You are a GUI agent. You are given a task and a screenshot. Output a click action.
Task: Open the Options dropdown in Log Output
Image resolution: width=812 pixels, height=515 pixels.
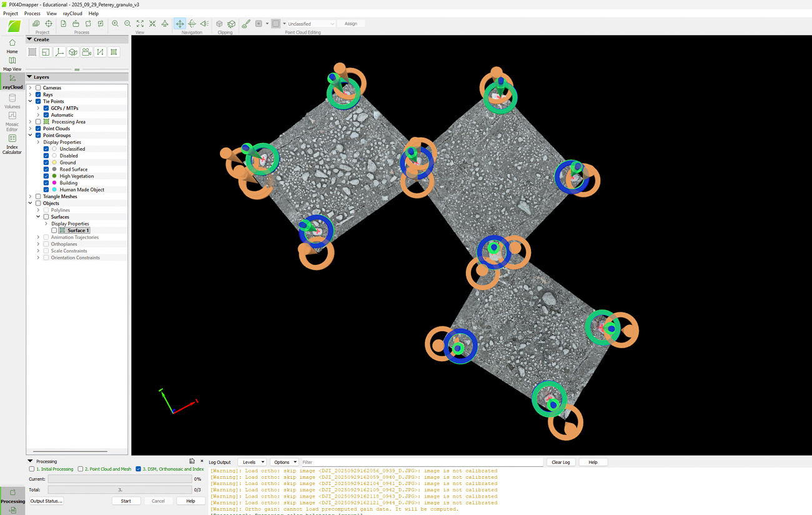click(x=285, y=462)
